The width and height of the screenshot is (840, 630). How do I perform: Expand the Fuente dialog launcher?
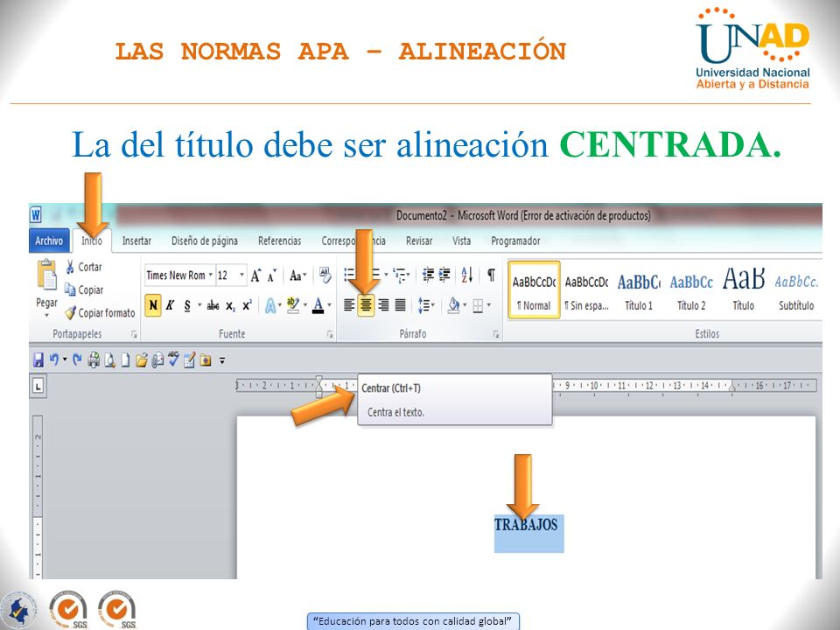pyautogui.click(x=330, y=333)
